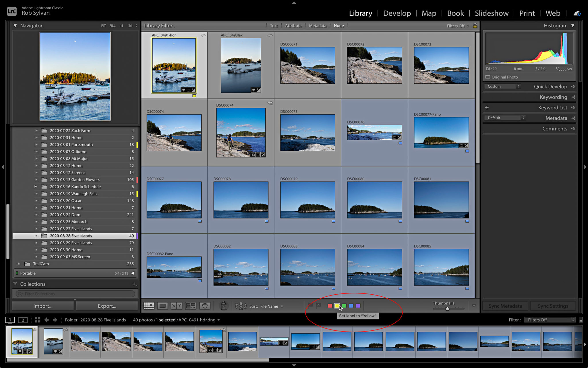Toggle the filter lock padlock
The image size is (588, 368).
475,26
